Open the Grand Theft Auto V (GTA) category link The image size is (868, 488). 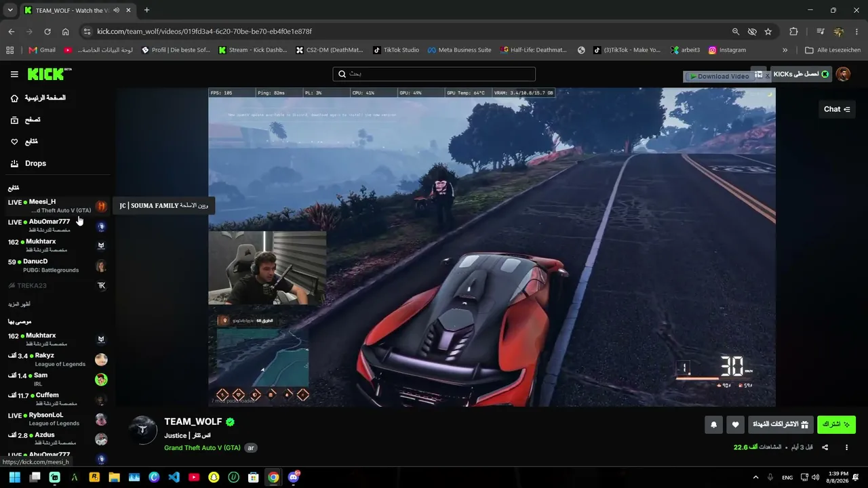tap(202, 448)
